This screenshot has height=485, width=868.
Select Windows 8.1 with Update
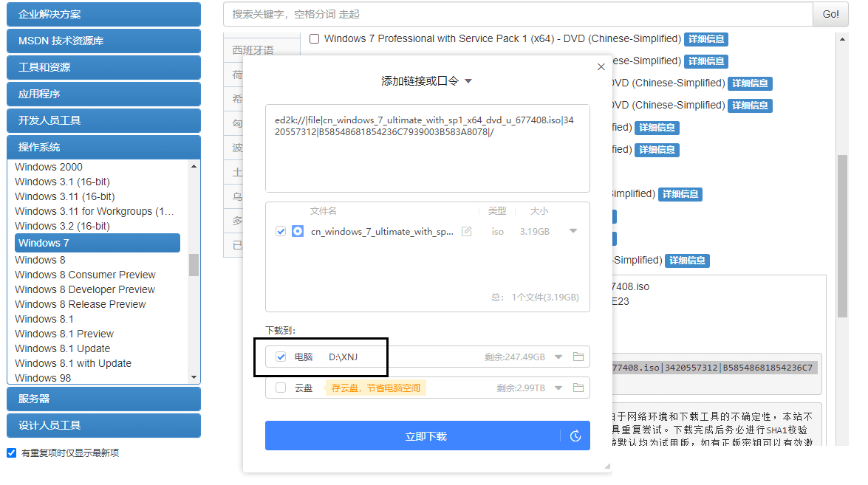click(x=73, y=363)
